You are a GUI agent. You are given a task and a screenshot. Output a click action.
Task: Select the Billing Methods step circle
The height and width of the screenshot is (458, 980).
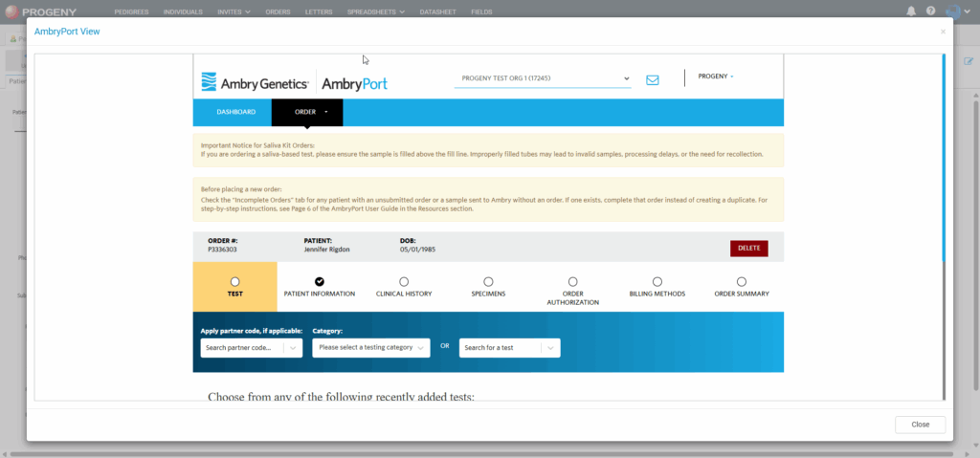(x=657, y=281)
